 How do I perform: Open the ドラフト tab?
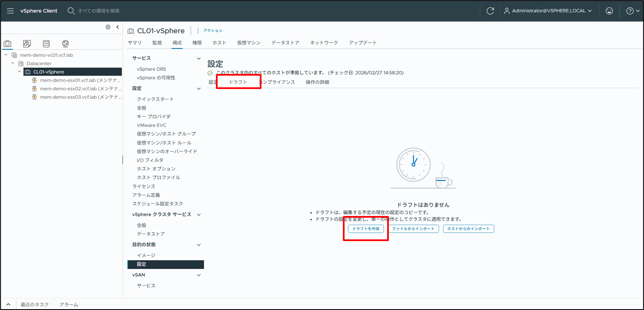click(238, 82)
